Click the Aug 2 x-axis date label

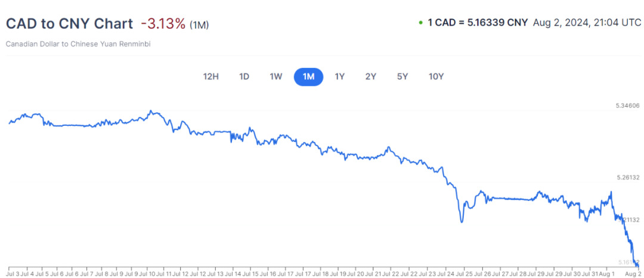(x=632, y=274)
